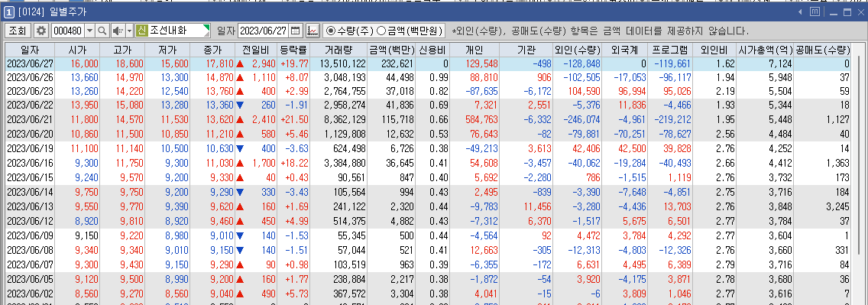Click the 금액(백만) column header
Viewport: 868px width, 305px height.
pos(391,49)
